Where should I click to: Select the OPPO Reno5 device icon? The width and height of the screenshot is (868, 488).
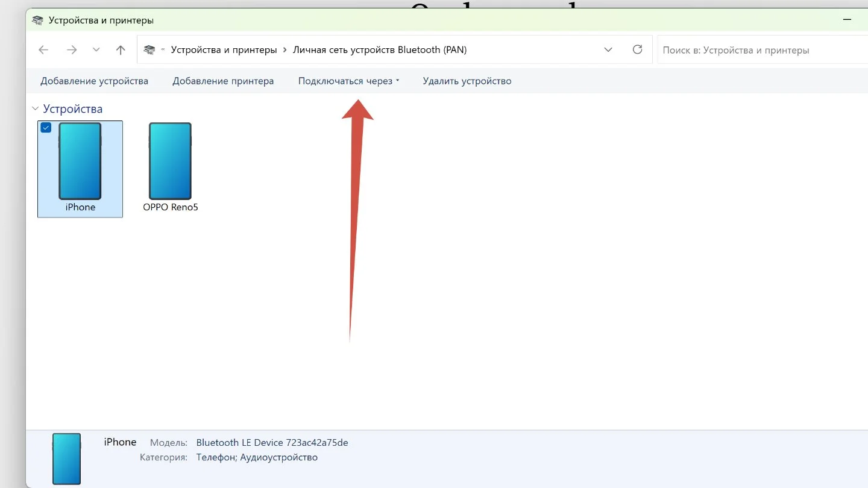click(x=171, y=161)
